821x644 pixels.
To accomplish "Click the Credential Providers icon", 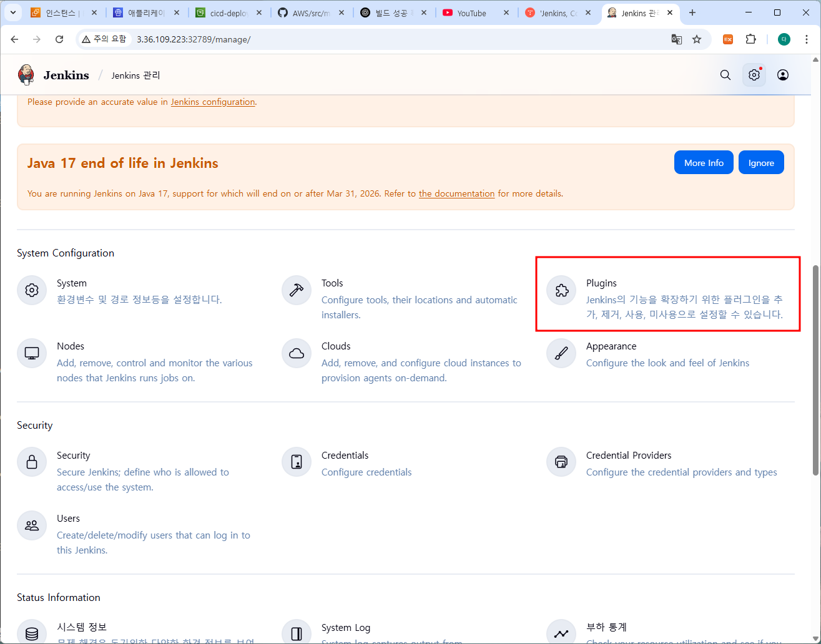I will [561, 462].
